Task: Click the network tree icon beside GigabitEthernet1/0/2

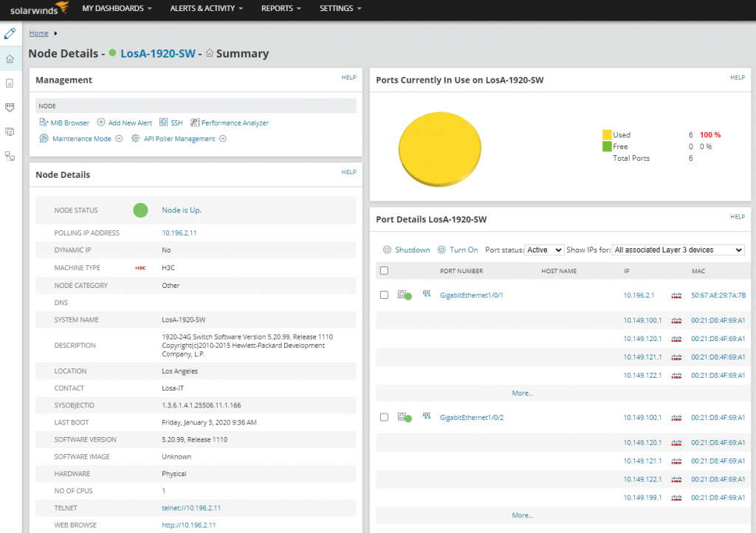Action: 427,416
